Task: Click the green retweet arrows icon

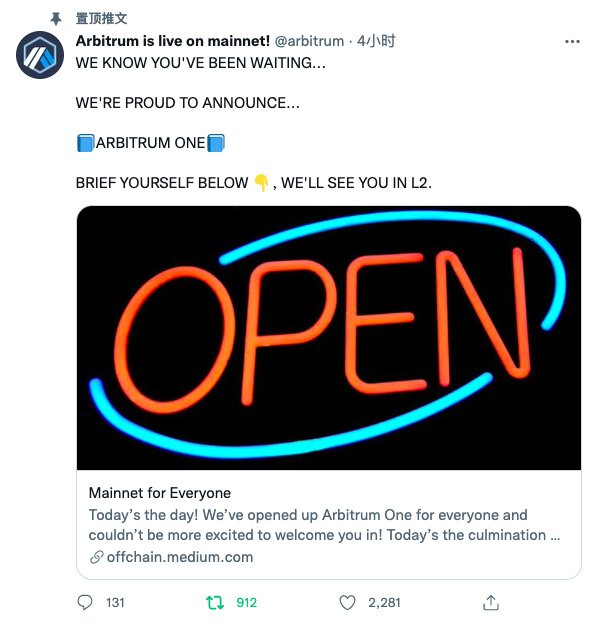Action: (x=215, y=603)
